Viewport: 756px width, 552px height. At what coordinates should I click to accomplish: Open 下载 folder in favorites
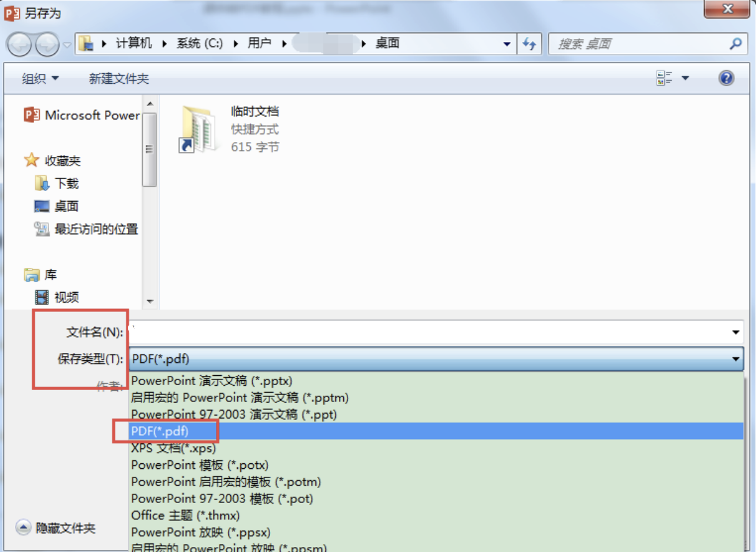66,184
